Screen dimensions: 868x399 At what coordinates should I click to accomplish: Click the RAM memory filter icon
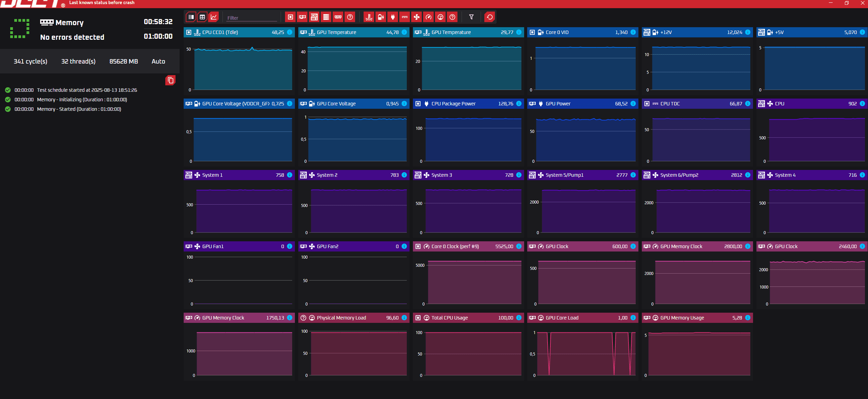click(x=338, y=17)
